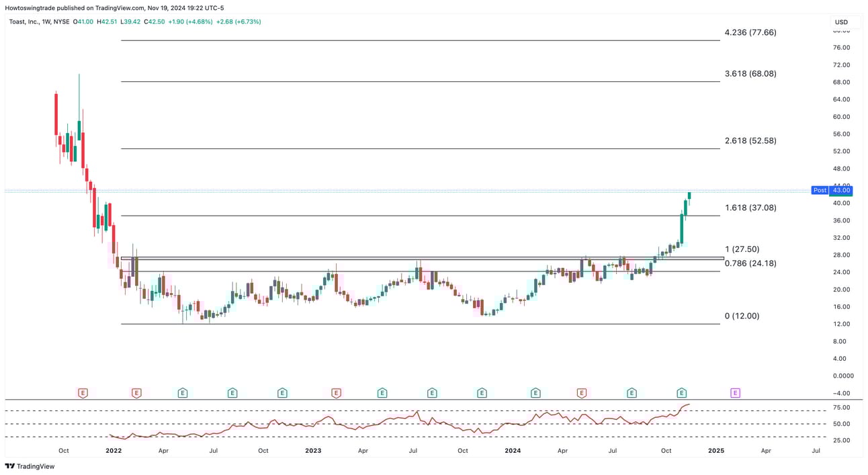
Task: Click the +2.68 (+6.73%) post-market change
Action: click(x=238, y=21)
